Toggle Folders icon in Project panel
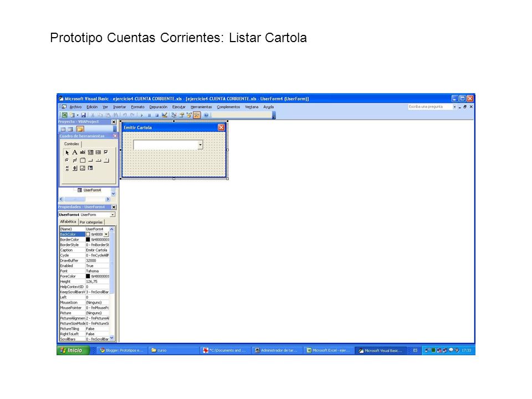This screenshot has height=399, width=532. point(80,129)
